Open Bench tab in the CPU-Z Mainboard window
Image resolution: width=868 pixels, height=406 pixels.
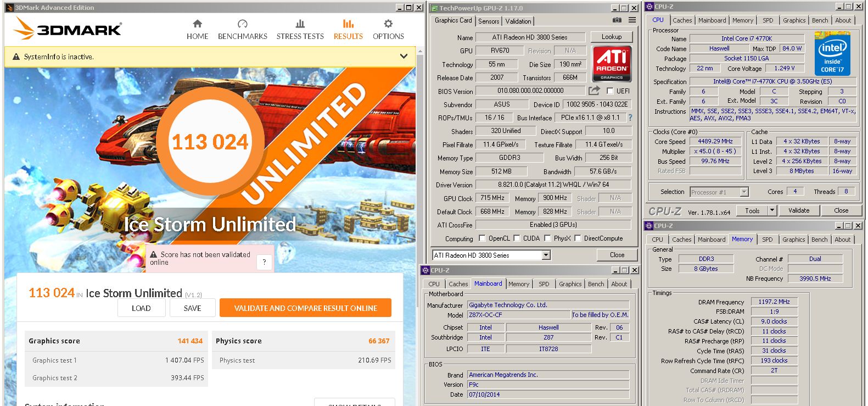(596, 284)
